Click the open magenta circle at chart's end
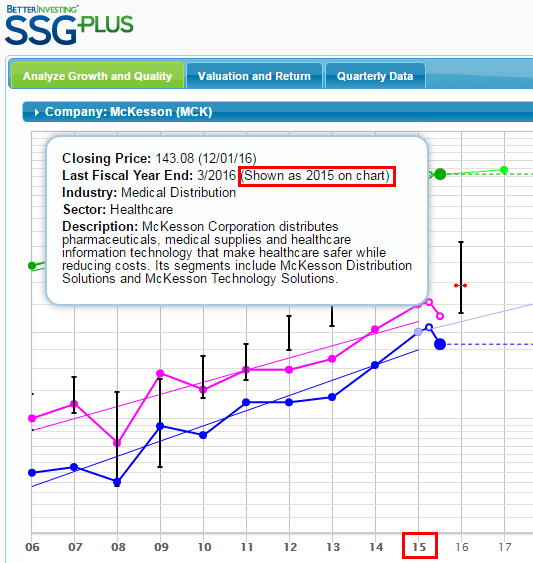 pos(440,316)
